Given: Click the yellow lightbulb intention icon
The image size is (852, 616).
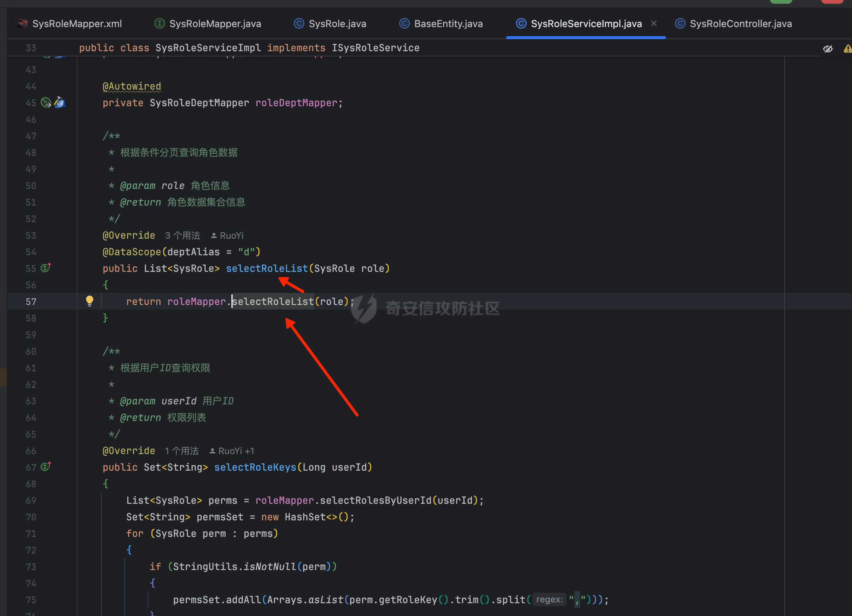Looking at the screenshot, I should [x=89, y=300].
